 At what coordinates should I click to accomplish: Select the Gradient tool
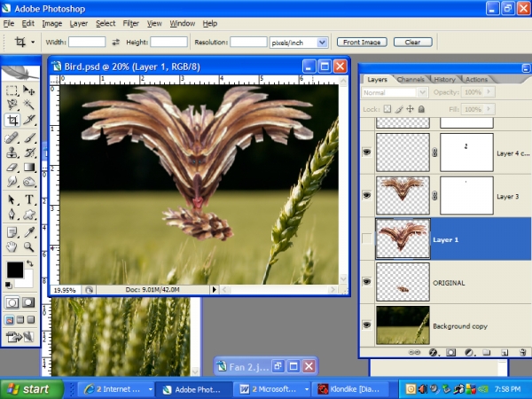[x=29, y=168]
